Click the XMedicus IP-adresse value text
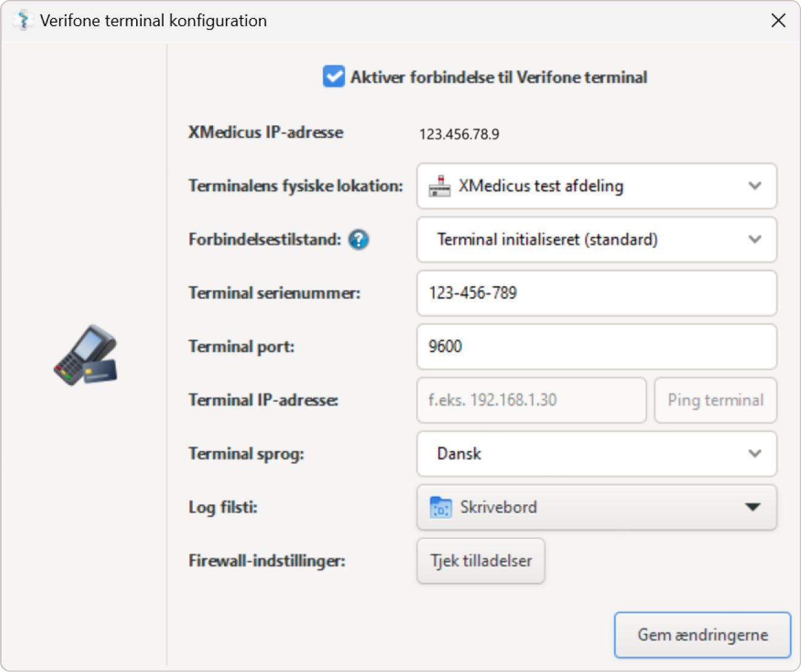 459,134
